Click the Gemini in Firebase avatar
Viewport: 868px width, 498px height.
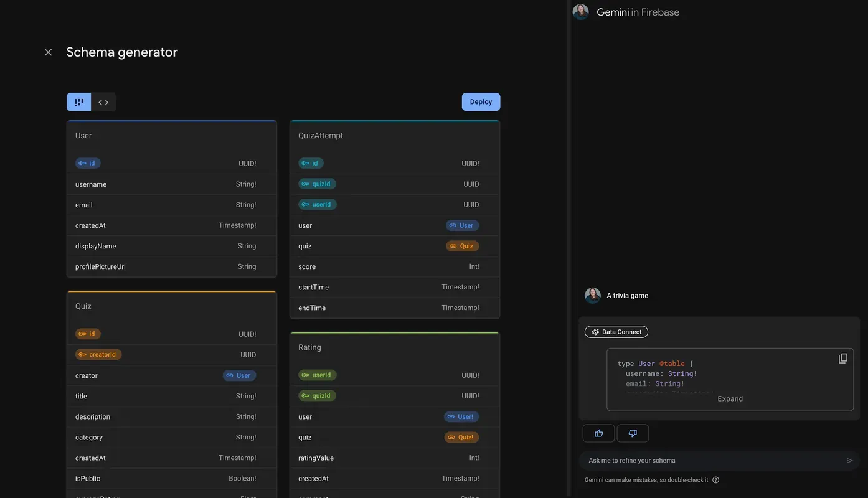[x=581, y=12]
